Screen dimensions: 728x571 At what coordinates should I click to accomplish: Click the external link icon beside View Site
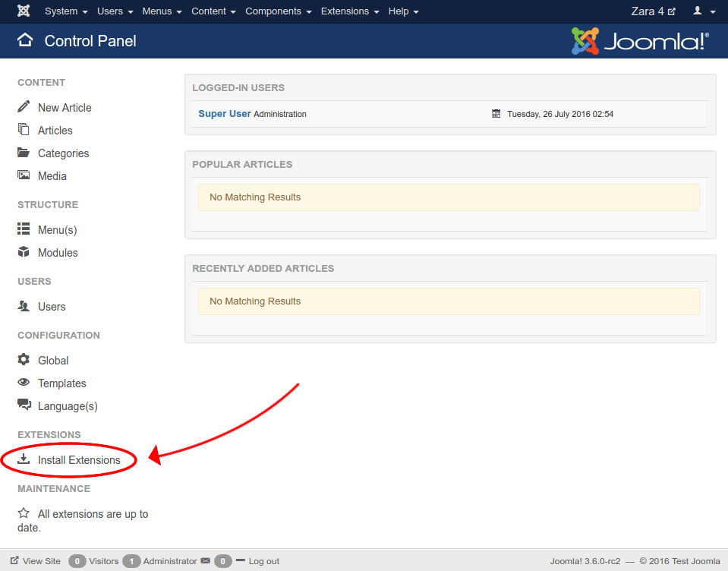point(15,560)
